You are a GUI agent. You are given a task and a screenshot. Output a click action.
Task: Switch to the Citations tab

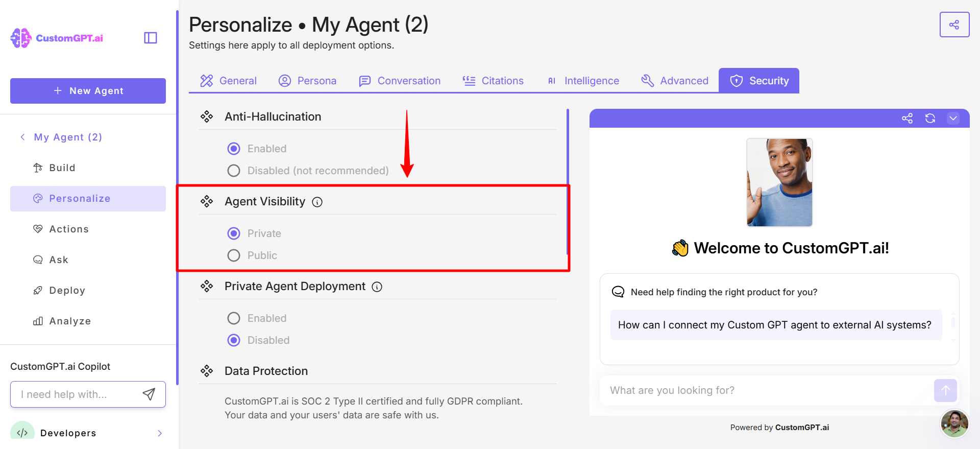pyautogui.click(x=493, y=81)
